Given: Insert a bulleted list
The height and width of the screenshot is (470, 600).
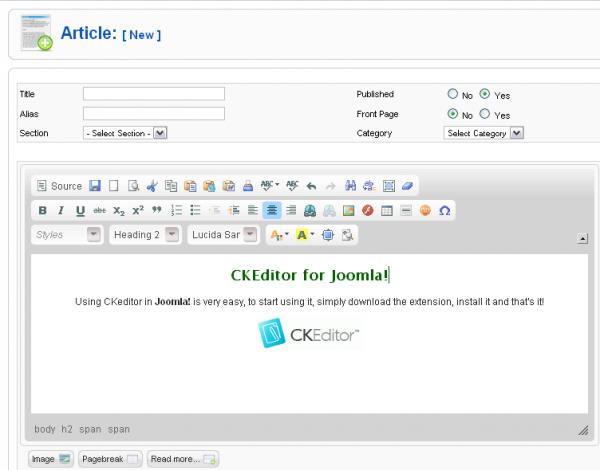Looking at the screenshot, I should (196, 211).
